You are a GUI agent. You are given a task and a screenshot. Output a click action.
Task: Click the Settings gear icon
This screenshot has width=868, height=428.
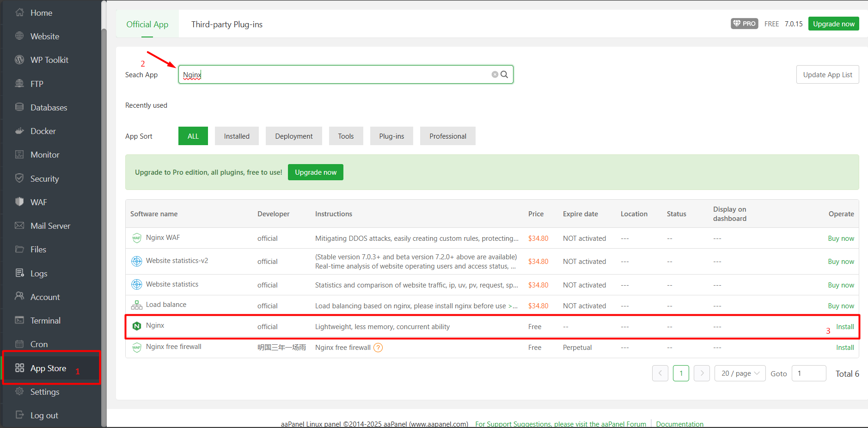coord(19,391)
